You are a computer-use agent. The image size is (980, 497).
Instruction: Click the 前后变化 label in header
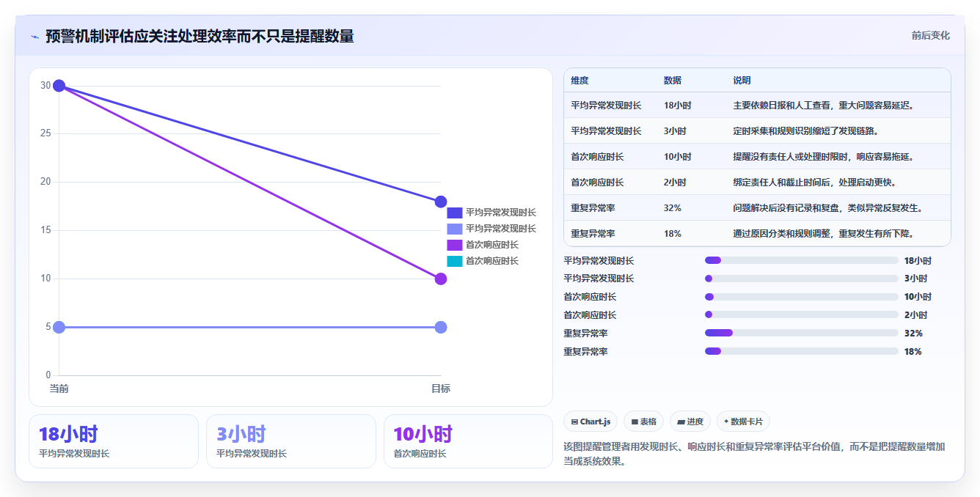931,35
